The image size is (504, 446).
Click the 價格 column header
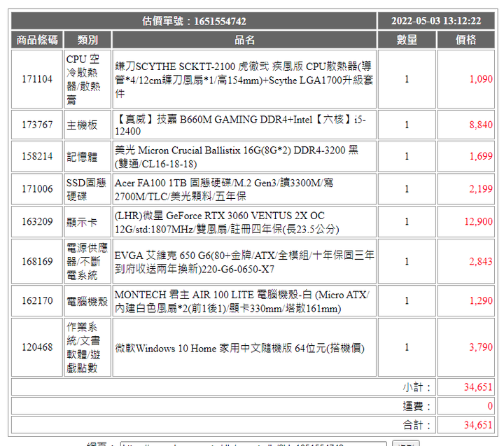(465, 40)
